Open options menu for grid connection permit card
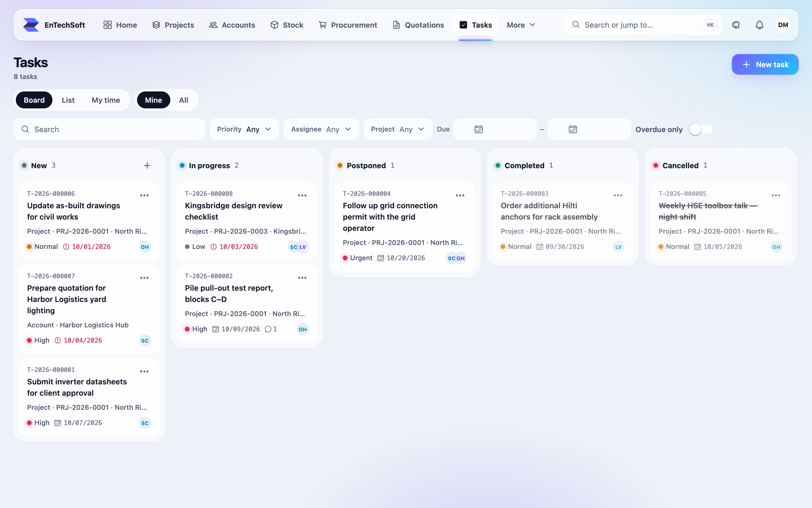The width and height of the screenshot is (812, 508). click(x=460, y=195)
